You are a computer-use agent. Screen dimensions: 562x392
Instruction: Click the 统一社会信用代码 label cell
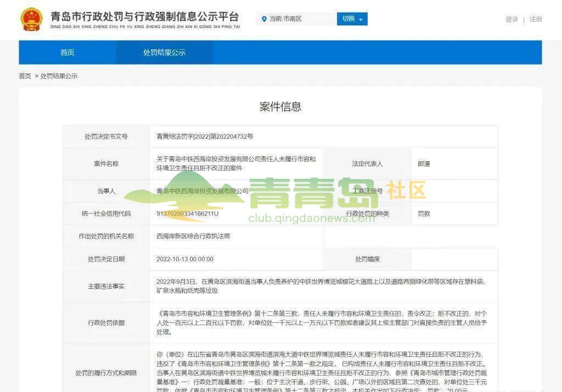coord(106,214)
